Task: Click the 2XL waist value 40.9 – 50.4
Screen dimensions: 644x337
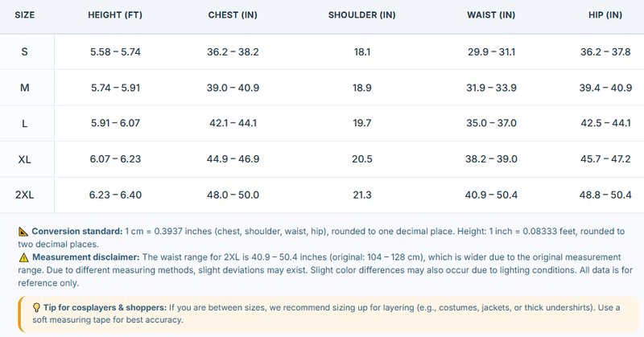Action: (x=491, y=195)
